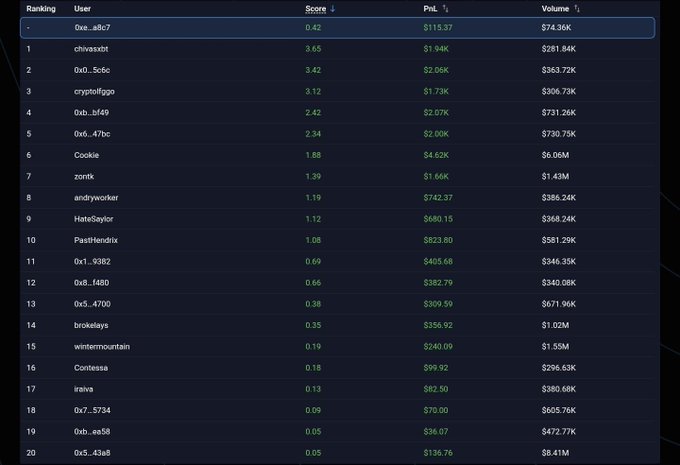This screenshot has width=680, height=465.
Task: Open user 0x0...5c6c row
Action: [x=337, y=70]
